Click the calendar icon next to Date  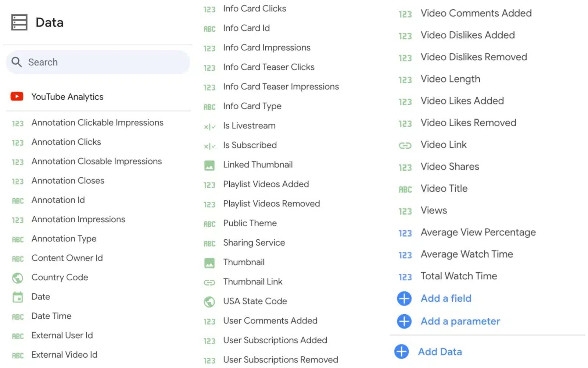[x=18, y=297]
